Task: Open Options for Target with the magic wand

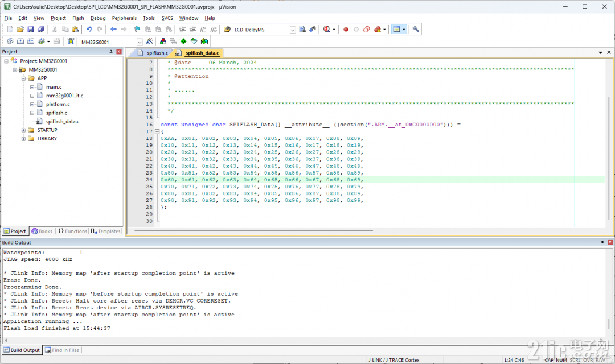Action: click(149, 42)
